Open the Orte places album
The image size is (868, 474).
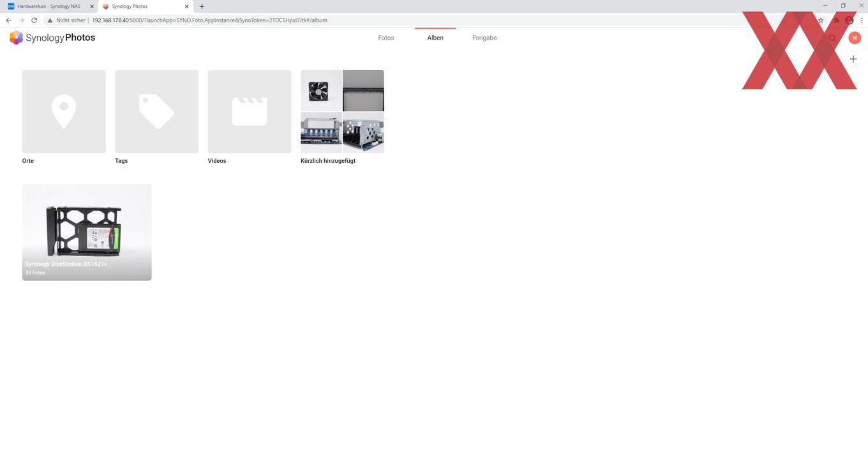(64, 112)
